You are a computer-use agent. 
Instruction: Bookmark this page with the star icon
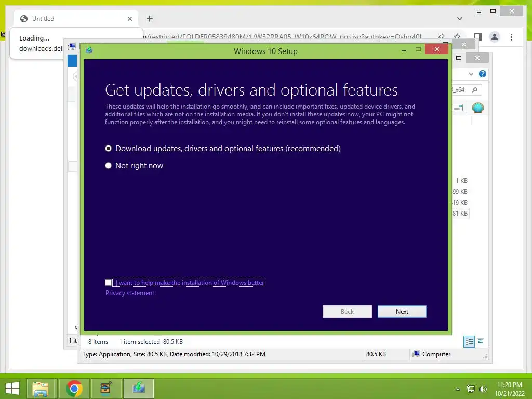pyautogui.click(x=457, y=37)
